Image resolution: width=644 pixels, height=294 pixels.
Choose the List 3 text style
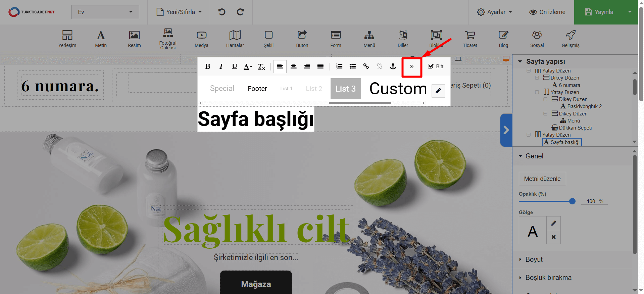[x=346, y=89]
